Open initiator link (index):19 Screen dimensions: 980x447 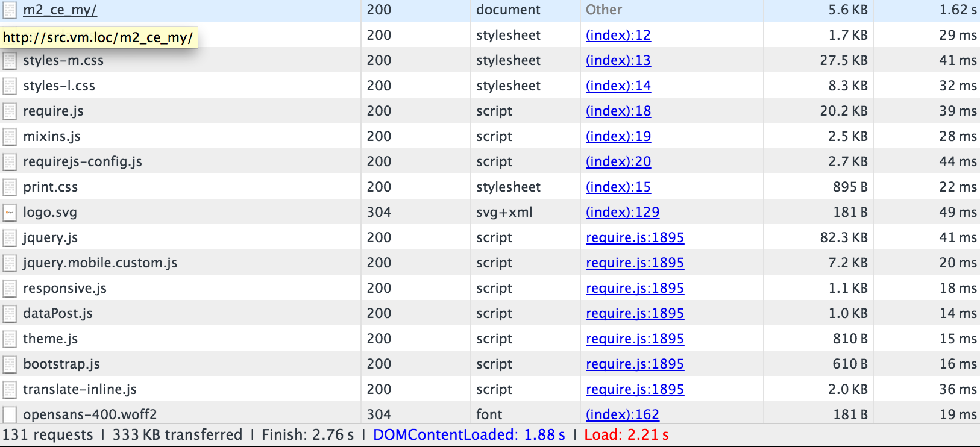[x=618, y=136]
